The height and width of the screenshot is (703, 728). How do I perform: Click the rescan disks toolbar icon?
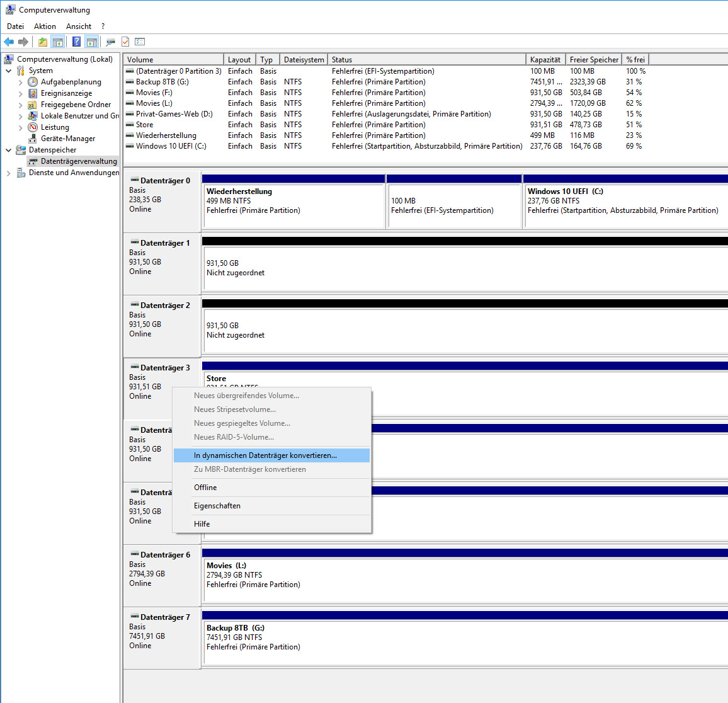pyautogui.click(x=110, y=42)
